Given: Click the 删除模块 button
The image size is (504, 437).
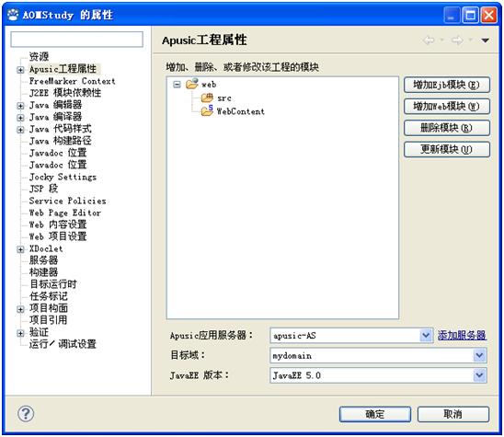Looking at the screenshot, I should point(447,128).
